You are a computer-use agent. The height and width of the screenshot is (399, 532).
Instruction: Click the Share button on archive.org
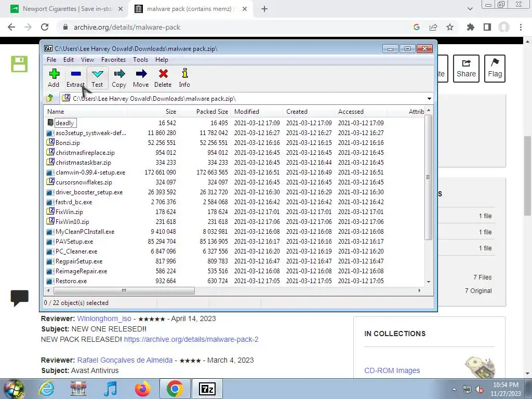point(466,69)
